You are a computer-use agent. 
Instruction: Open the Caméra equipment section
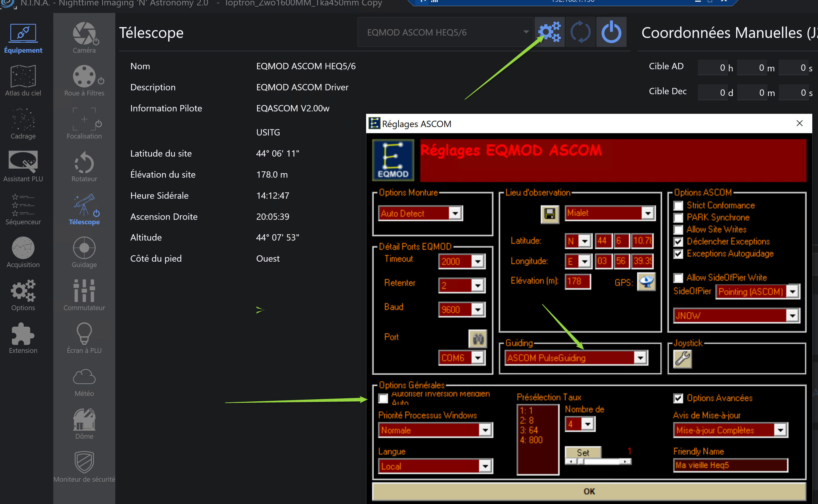coord(84,38)
